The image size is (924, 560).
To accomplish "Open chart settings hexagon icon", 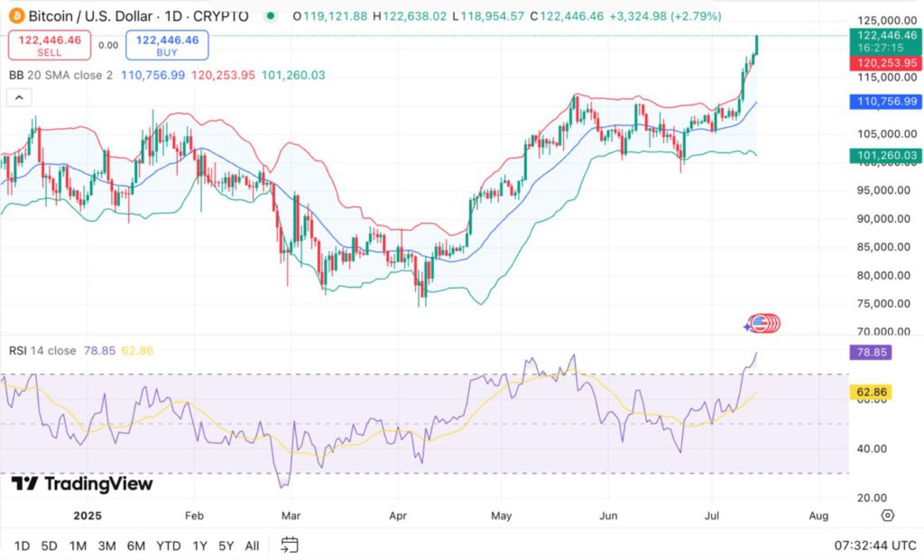I will [887, 516].
